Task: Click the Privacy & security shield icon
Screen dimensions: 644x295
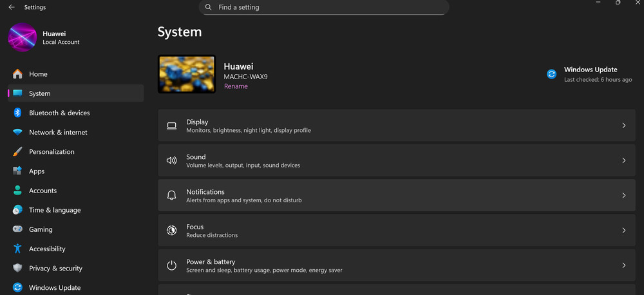Action: point(17,269)
